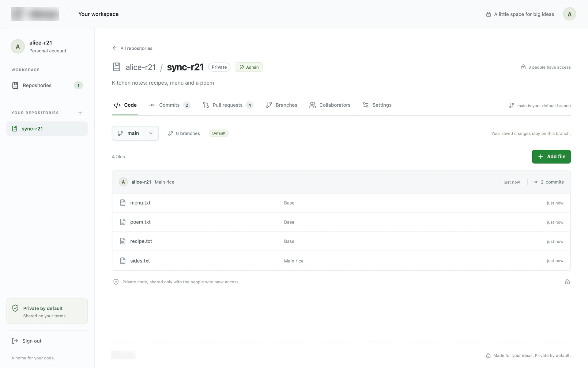Click the Admin shield badge
588x368 pixels.
pyautogui.click(x=249, y=67)
